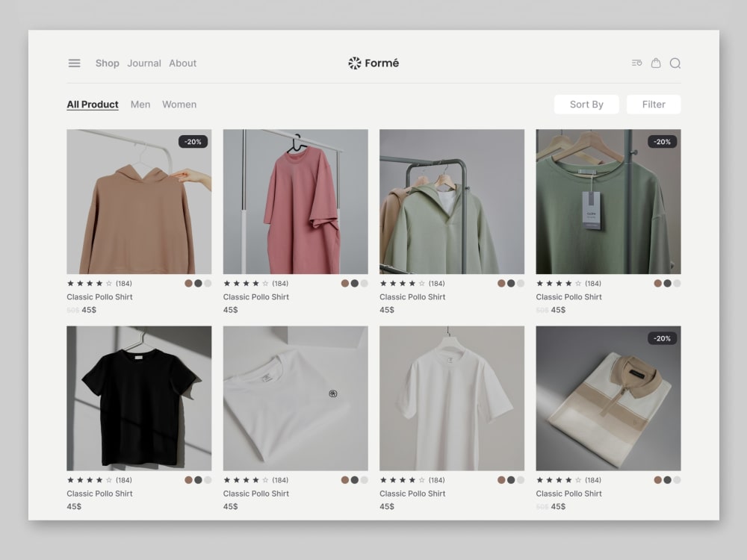Click star rating under black t-shirt
This screenshot has height=560, width=747.
(90, 480)
